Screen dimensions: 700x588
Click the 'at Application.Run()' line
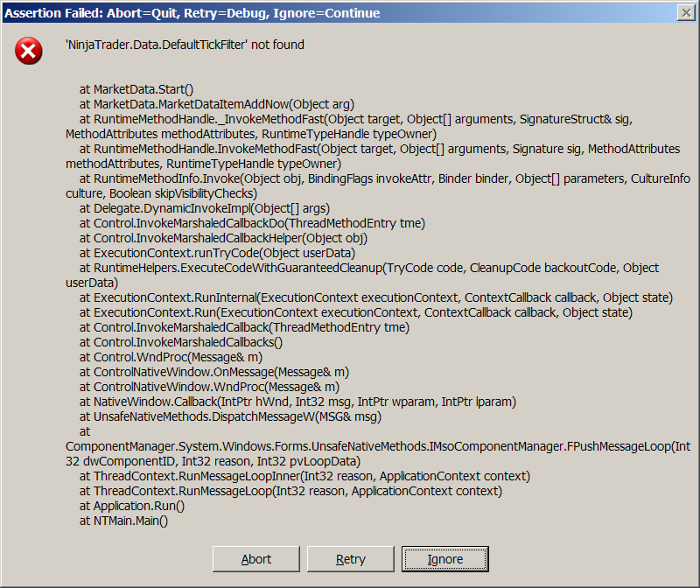[132, 506]
